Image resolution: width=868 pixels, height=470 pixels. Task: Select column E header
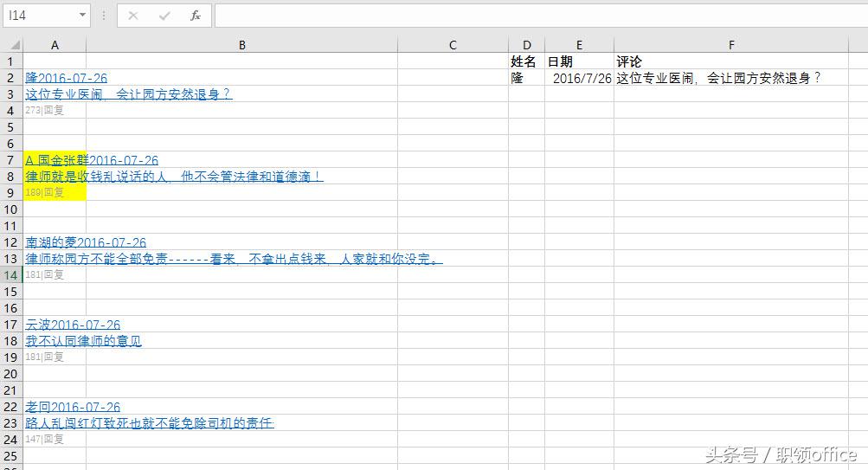[579, 45]
